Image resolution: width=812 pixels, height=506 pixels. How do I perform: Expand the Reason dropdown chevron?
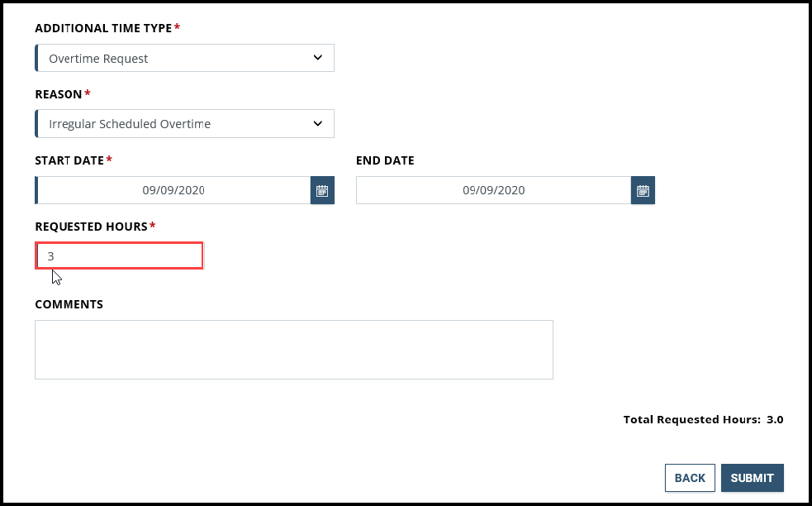(x=318, y=122)
